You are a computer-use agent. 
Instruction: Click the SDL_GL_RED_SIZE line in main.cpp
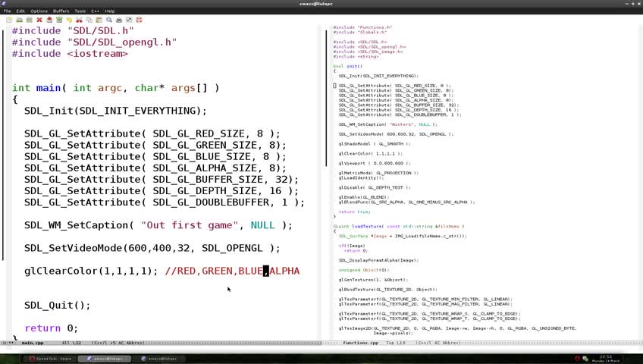click(152, 134)
